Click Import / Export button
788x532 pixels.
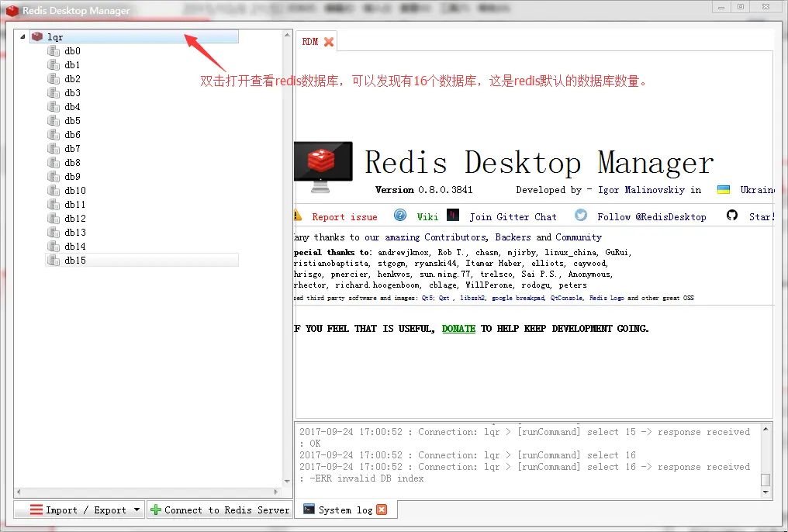[x=79, y=510]
